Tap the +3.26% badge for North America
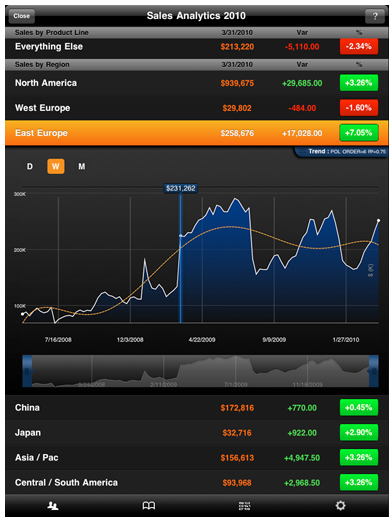 click(359, 83)
